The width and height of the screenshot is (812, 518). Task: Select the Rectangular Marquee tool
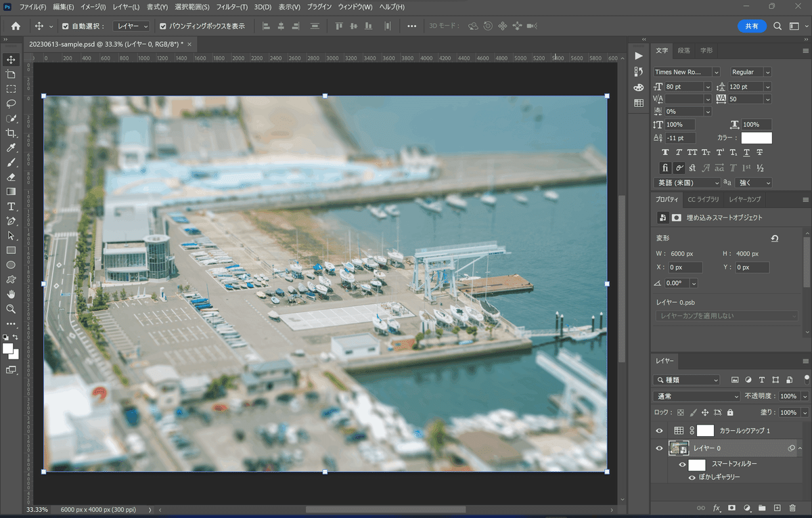[x=11, y=89]
